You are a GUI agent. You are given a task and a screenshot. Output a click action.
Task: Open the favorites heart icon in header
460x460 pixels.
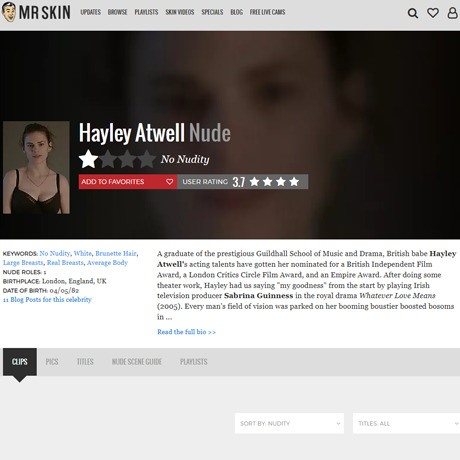point(433,13)
